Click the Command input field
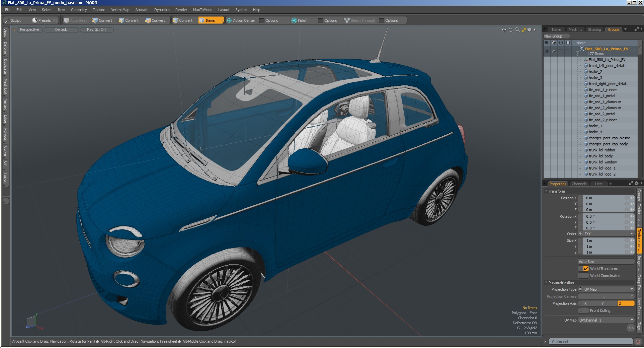This screenshot has height=348, width=644. point(591,342)
